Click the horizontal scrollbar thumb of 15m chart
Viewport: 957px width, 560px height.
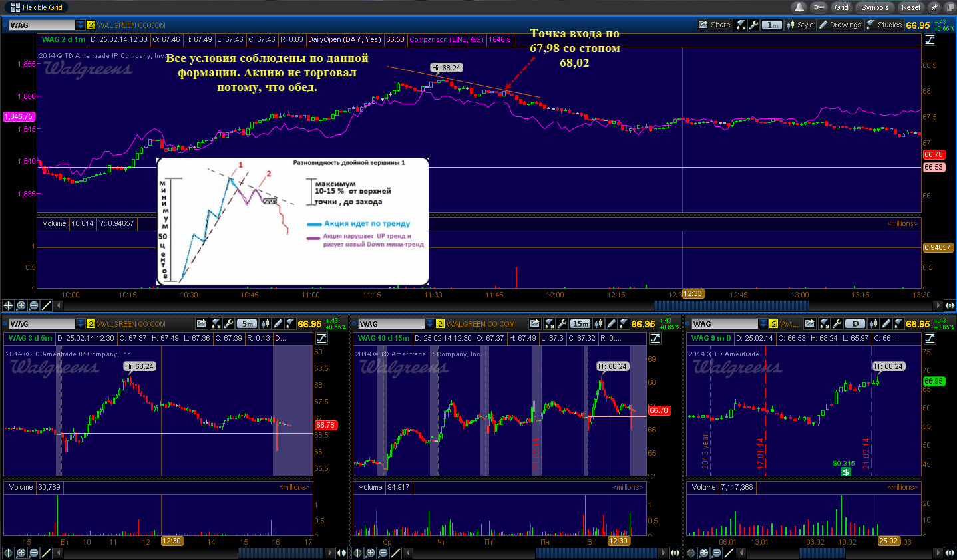[x=596, y=553]
